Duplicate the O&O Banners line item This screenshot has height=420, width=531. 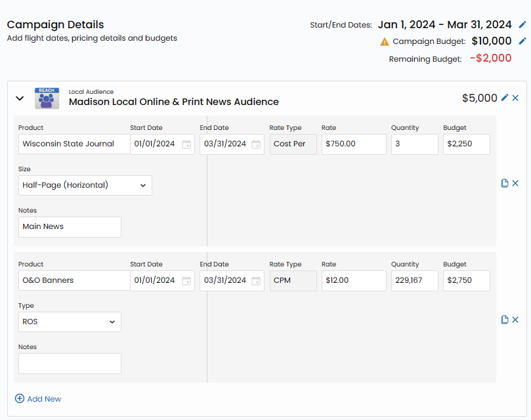pos(505,320)
